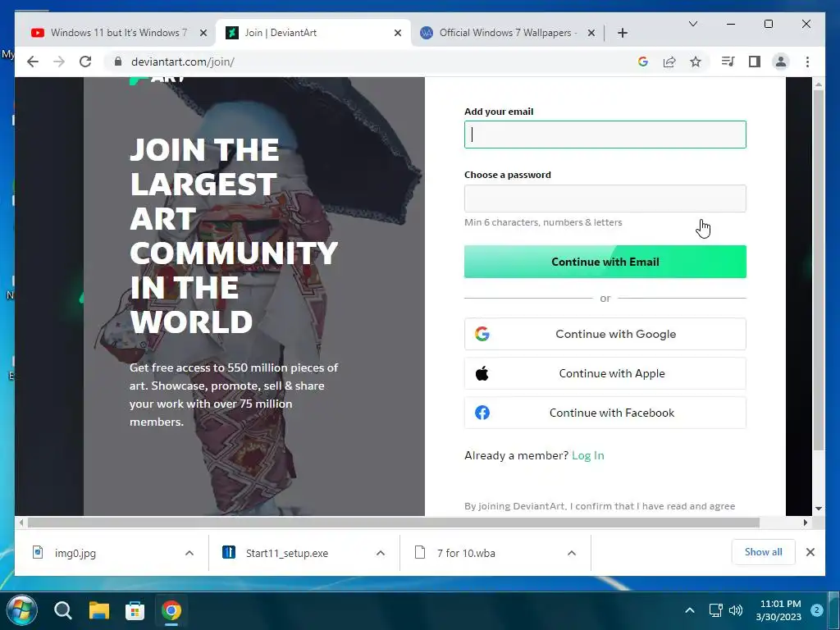
Task: Select the Join | DeviantArt tab
Action: tap(313, 33)
